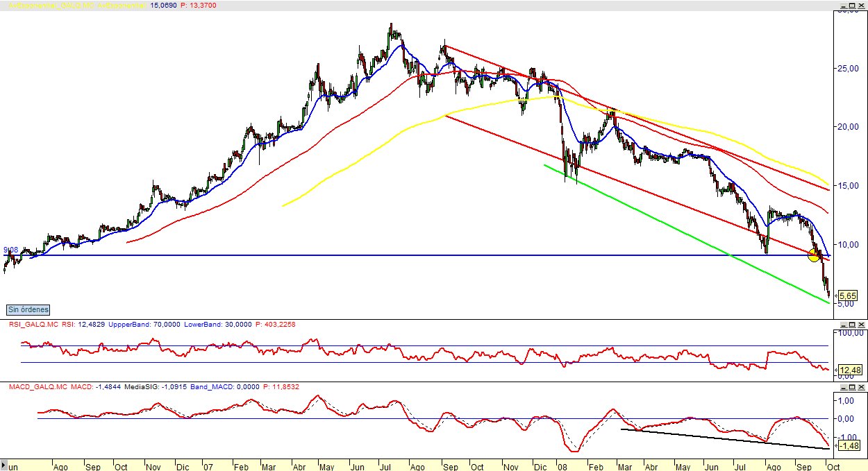
Task: Close the MACD indicator panel
Action: [x=862, y=386]
